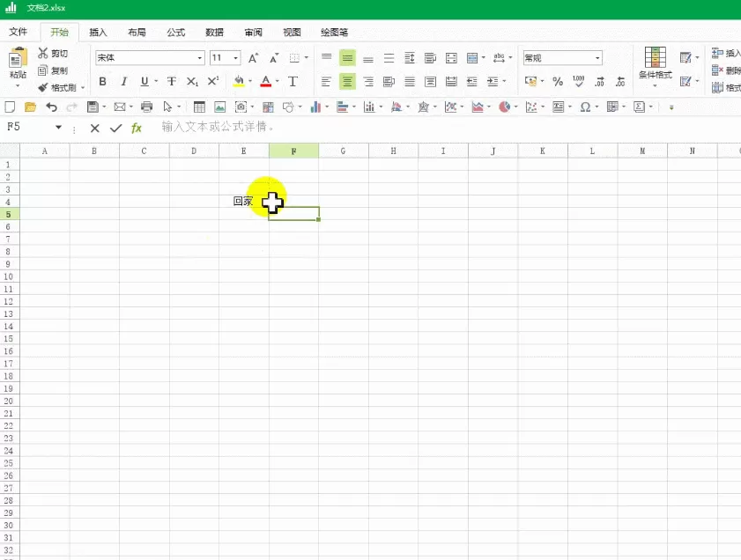
Task: Switch to the 审阅 tab
Action: point(253,32)
